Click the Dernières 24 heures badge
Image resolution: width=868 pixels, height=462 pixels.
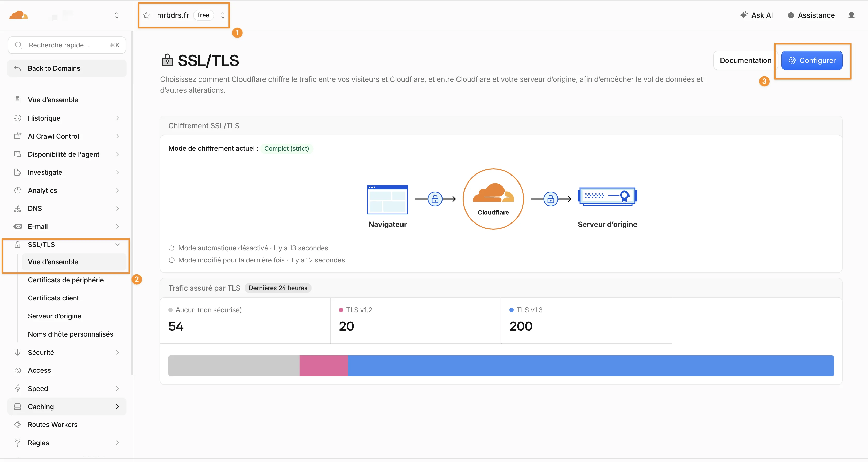click(x=278, y=288)
